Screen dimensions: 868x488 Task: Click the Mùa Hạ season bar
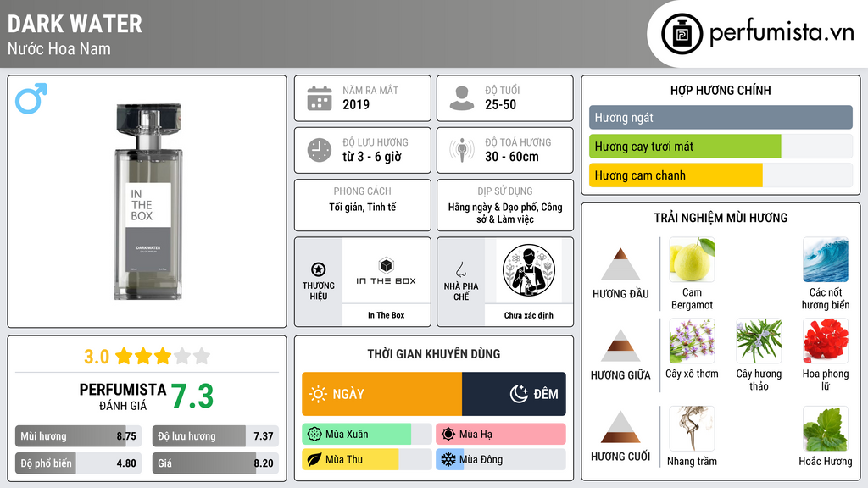(x=501, y=435)
